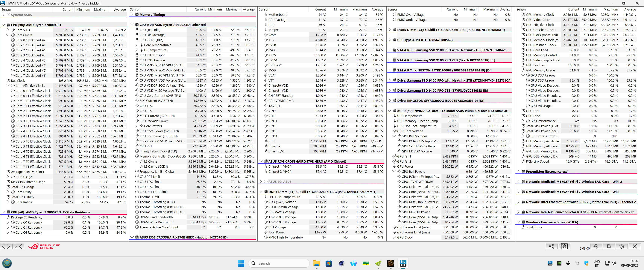644x270 pixels.
Task: Collapse the Core Effective Clocks tree
Action: [x=8, y=86]
